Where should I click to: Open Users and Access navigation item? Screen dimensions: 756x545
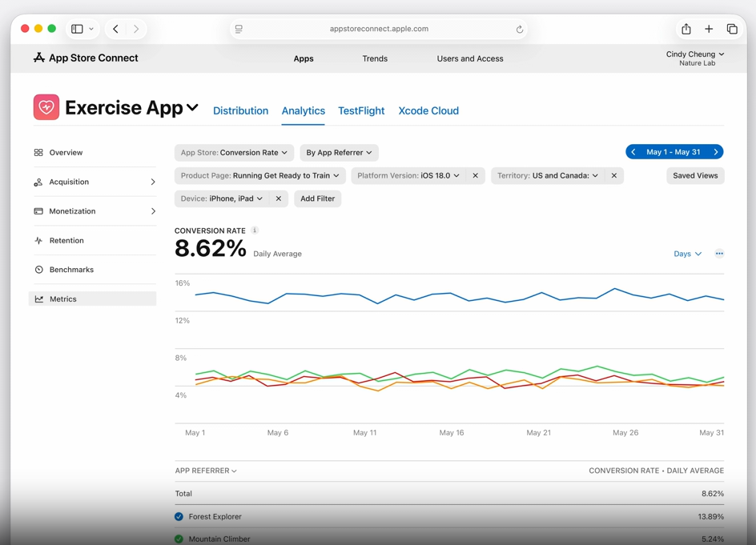tap(470, 58)
